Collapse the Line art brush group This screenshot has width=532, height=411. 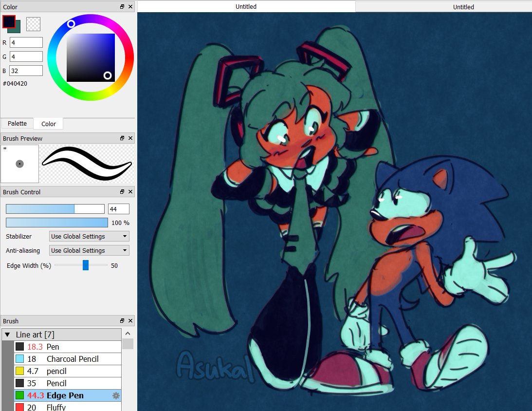coord(7,335)
